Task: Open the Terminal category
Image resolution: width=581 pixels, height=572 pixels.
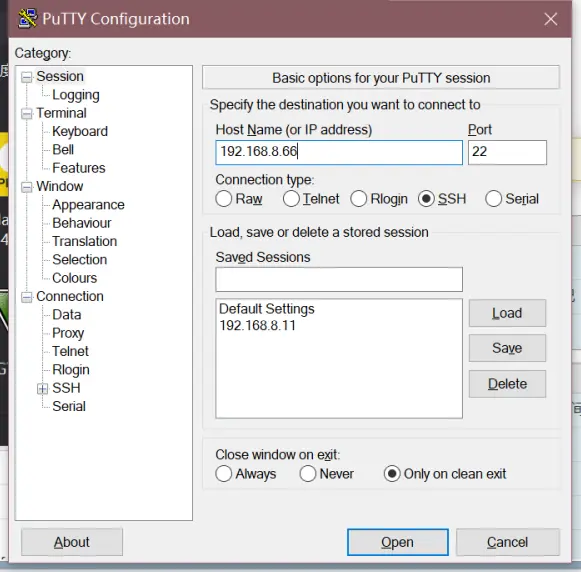Action: tap(62, 113)
